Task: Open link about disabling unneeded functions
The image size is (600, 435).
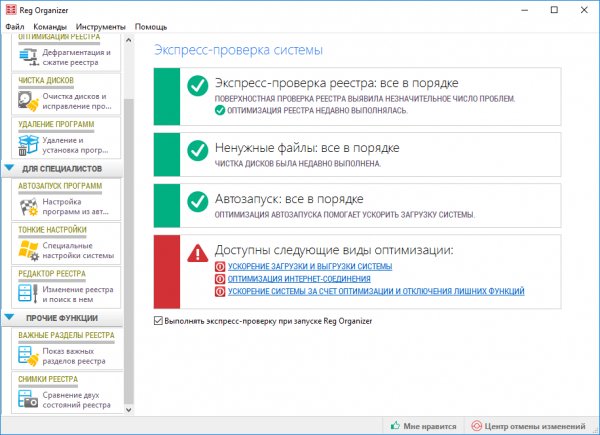Action: (x=376, y=291)
